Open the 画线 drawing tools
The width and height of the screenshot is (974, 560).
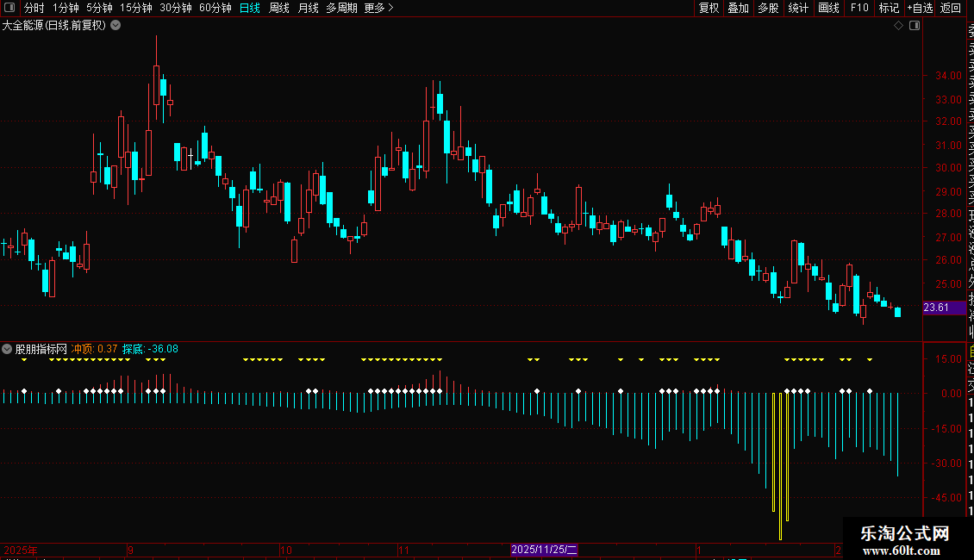(828, 8)
